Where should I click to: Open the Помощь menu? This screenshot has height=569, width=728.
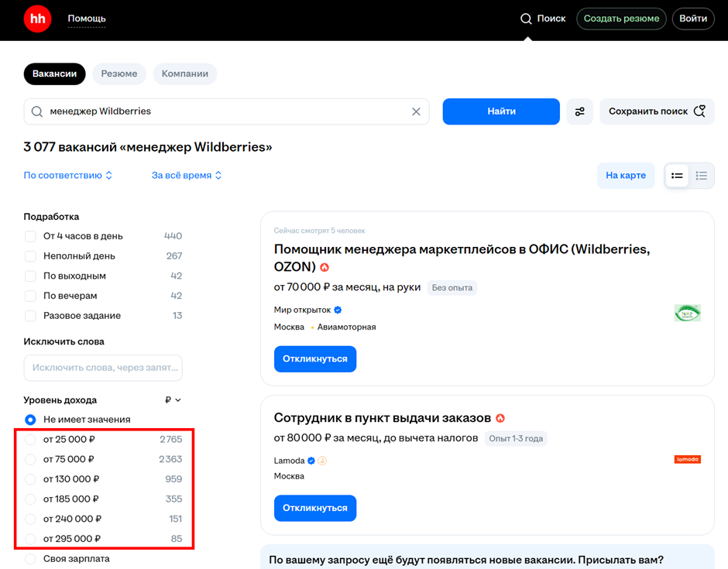(x=87, y=19)
